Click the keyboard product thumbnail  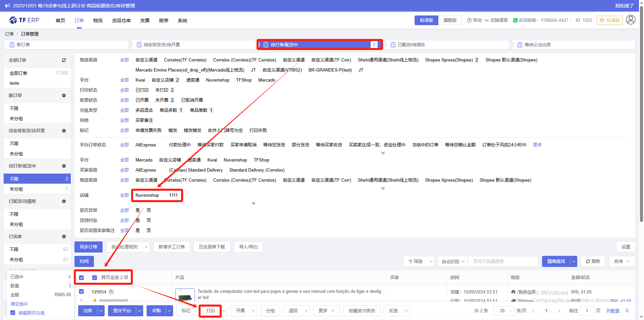pyautogui.click(x=185, y=295)
